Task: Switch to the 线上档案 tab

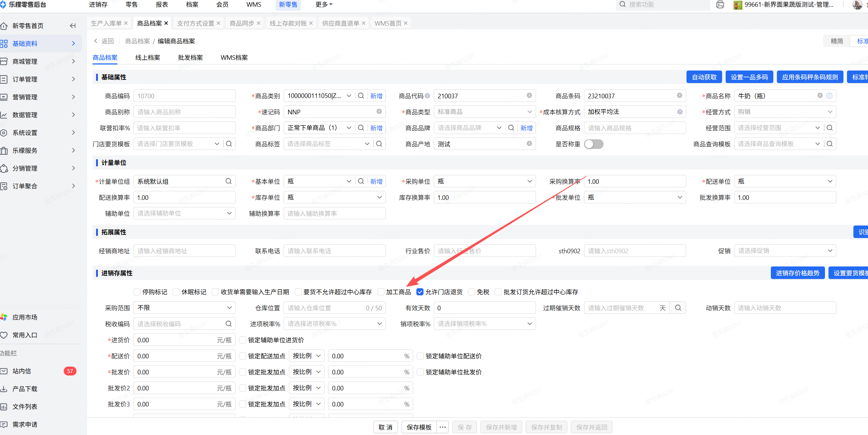Action: pos(148,58)
